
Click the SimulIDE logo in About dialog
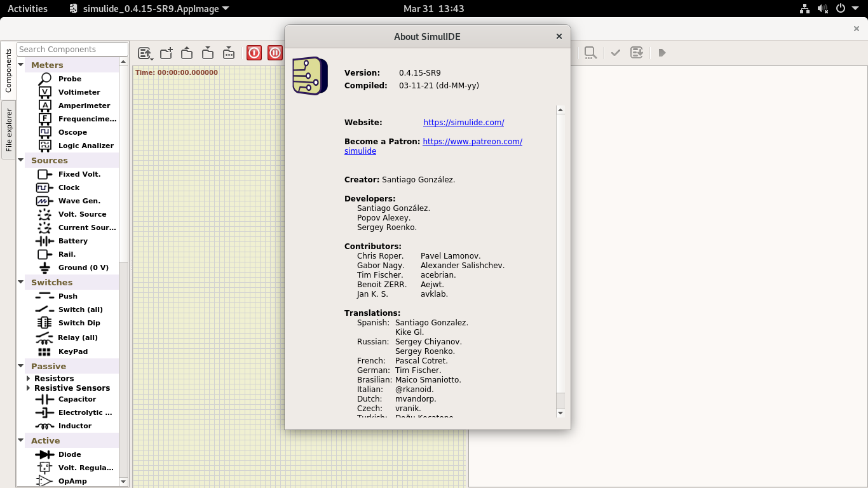310,76
